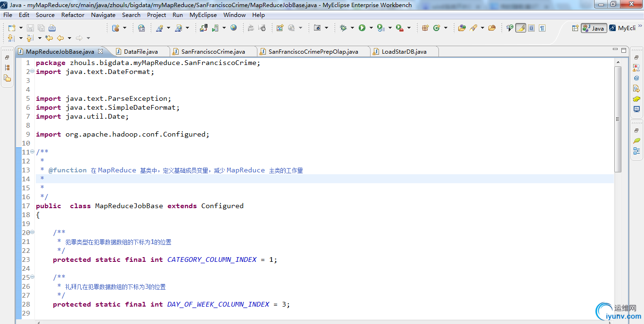
Task: Collapse the comment fold on line 25
Action: [x=32, y=277]
